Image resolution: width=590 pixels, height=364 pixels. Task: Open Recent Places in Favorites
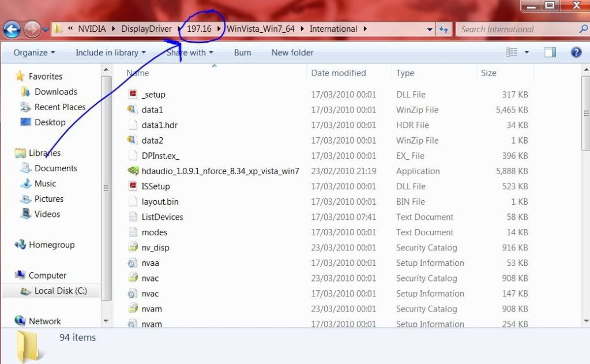[x=60, y=107]
